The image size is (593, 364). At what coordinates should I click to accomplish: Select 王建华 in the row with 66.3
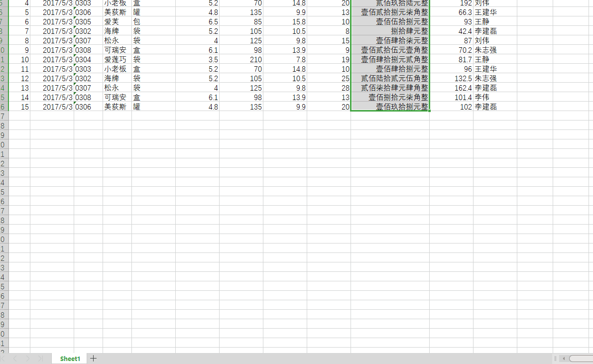tap(495, 12)
